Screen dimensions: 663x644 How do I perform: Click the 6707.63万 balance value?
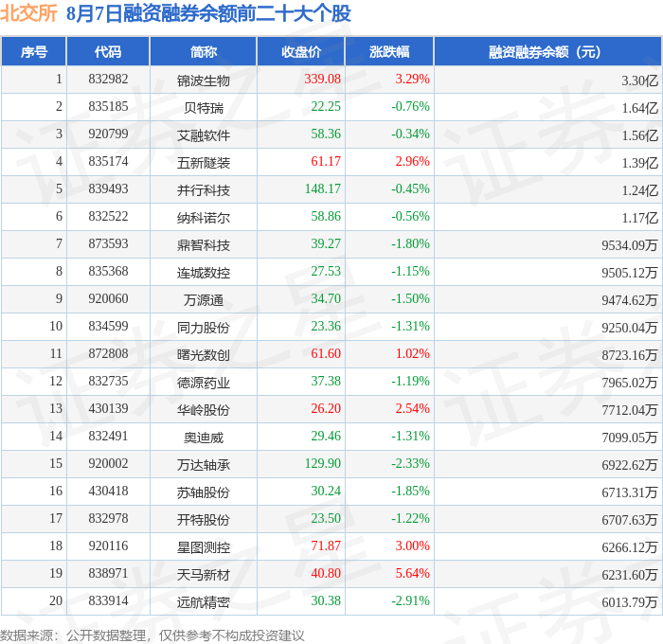[630, 520]
